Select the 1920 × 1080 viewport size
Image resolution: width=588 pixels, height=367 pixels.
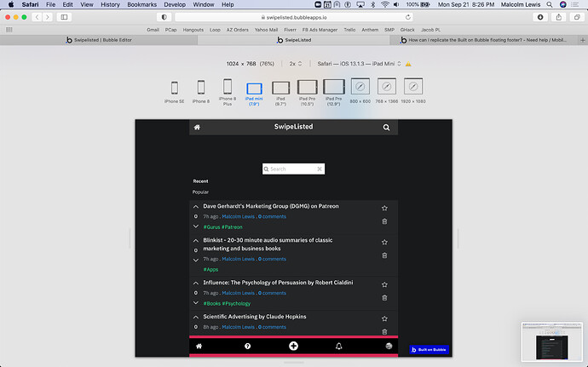click(412, 90)
